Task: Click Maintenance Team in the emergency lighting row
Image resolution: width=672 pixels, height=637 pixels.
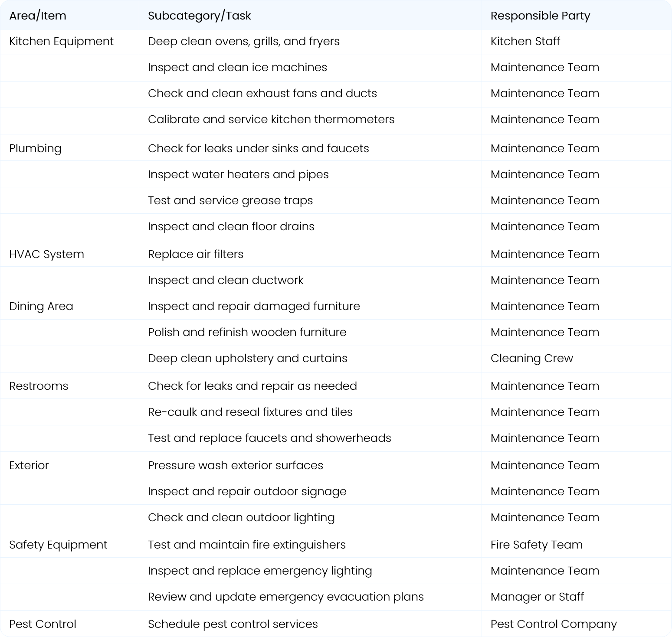Action: point(545,571)
